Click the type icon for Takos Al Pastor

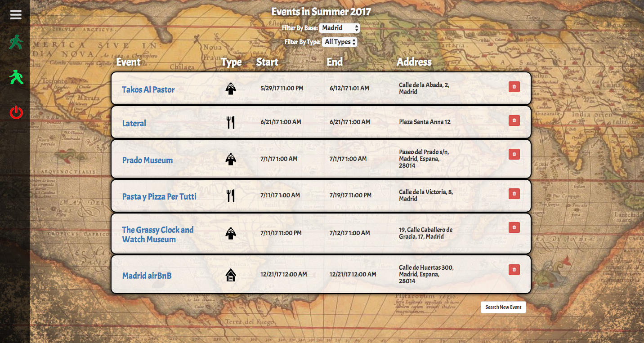[231, 89]
